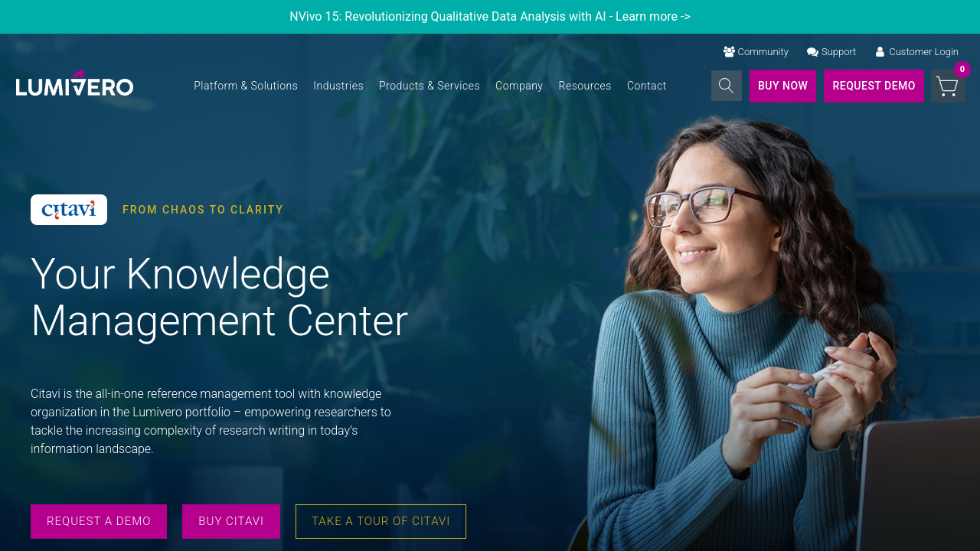Open the Resources menu item
Image resolution: width=980 pixels, height=551 pixels.
pos(585,86)
